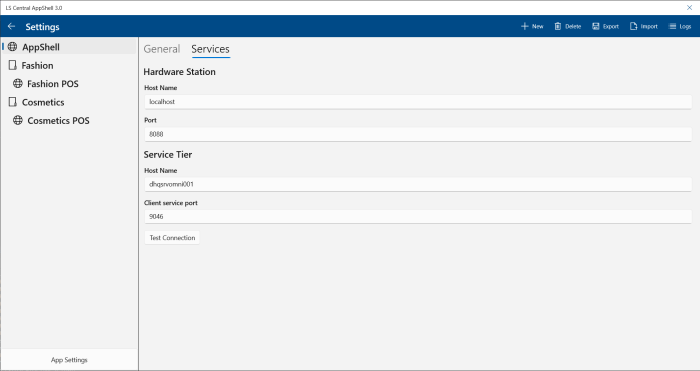Viewport: 700px width, 371px height.
Task: Select the globe icon beside Cosmetics POS
Action: pyautogui.click(x=17, y=120)
